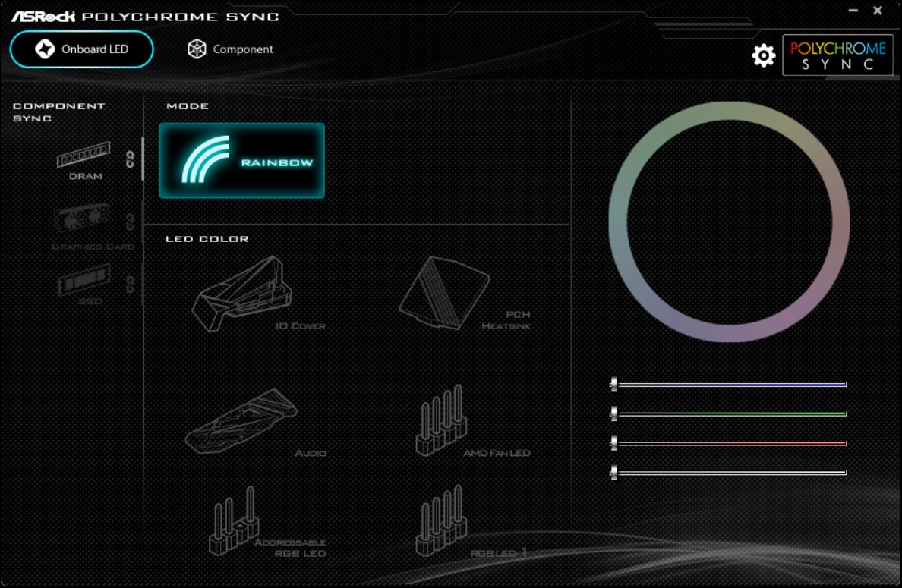Click the Onboard LED star icon
Viewport: 902px width, 588px height.
45,49
